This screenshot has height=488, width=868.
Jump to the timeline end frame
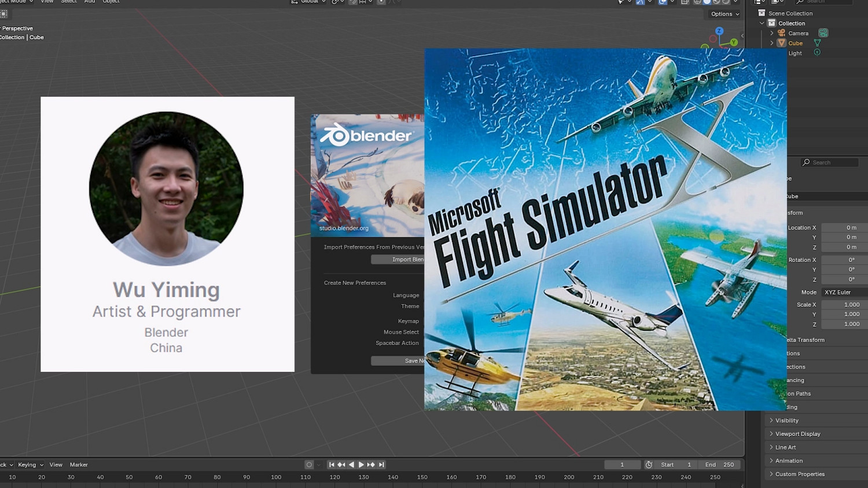[381, 465]
